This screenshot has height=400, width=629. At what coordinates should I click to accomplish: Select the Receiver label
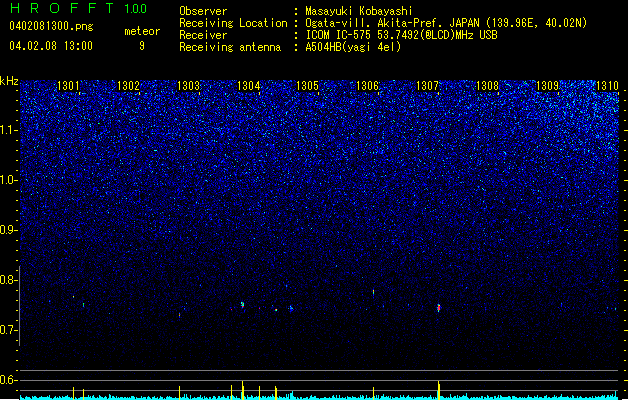tap(203, 35)
